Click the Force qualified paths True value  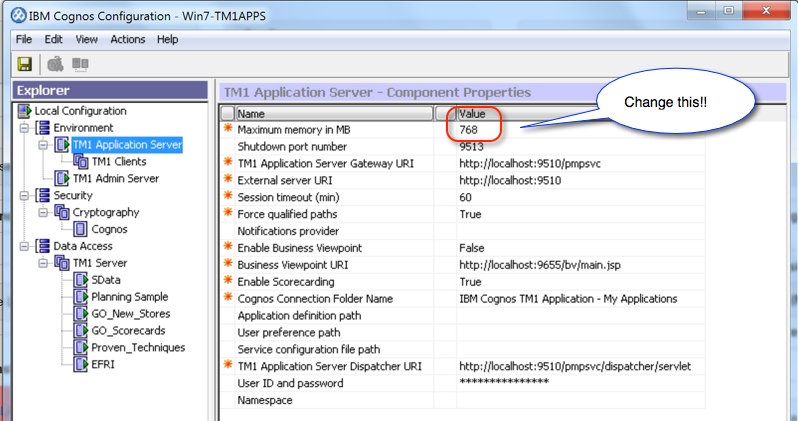[x=470, y=214]
